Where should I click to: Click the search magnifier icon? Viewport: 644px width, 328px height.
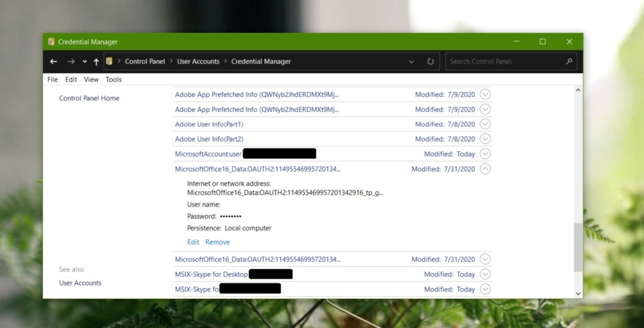[x=569, y=61]
